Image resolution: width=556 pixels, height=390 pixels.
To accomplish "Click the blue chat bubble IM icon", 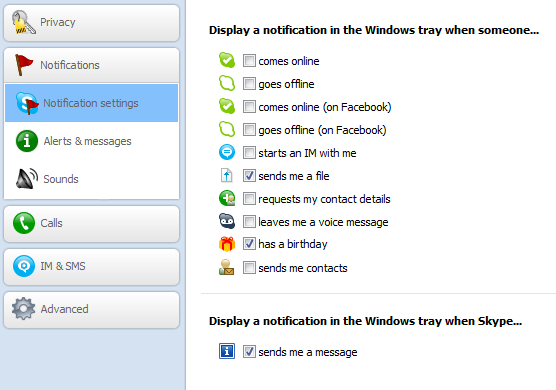I will point(227,152).
